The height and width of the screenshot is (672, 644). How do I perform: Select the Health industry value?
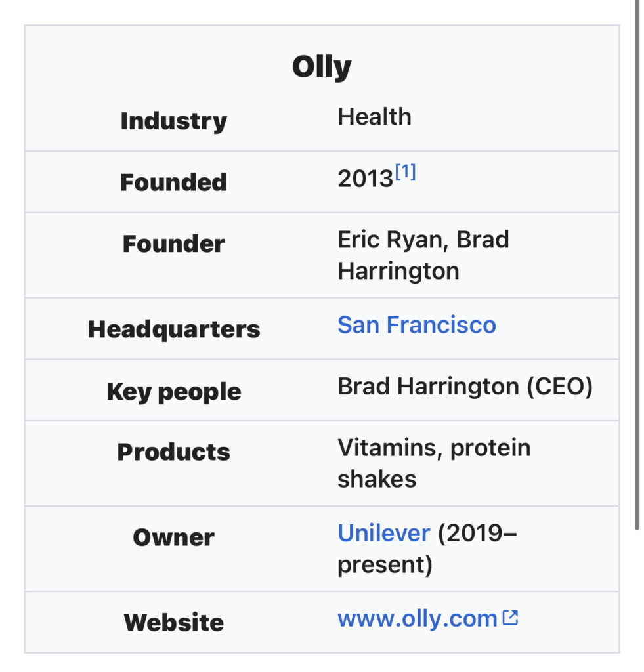374,117
